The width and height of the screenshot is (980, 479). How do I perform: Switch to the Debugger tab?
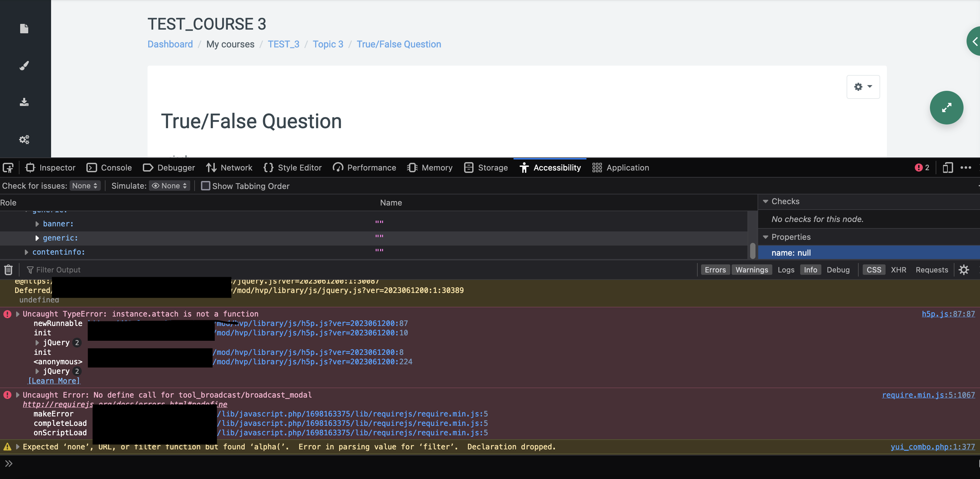(168, 168)
